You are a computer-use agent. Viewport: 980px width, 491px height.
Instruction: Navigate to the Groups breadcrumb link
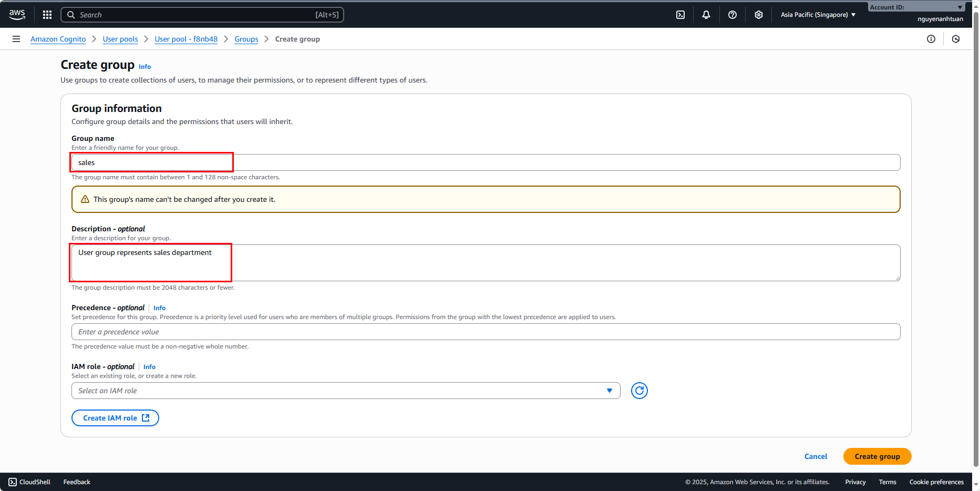246,39
